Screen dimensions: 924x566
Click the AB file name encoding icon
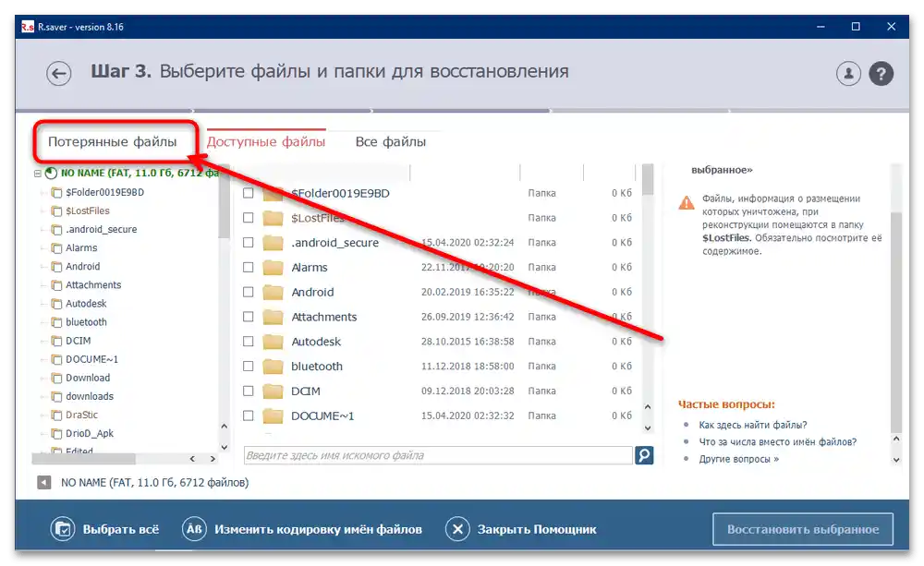194,529
